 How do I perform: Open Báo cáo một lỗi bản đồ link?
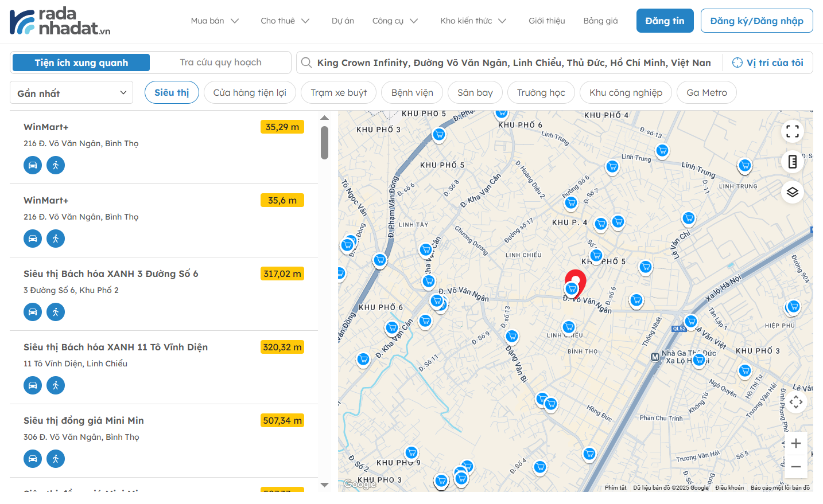pyautogui.click(x=780, y=488)
